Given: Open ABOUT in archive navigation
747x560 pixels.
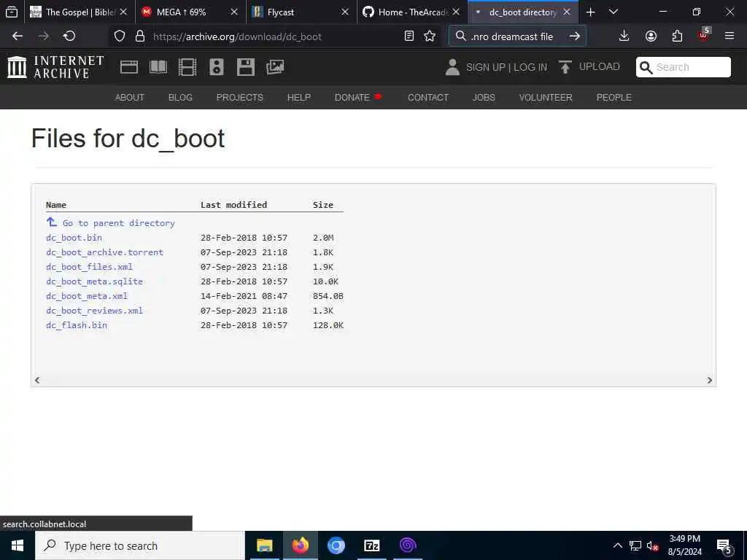Looking at the screenshot, I should [x=130, y=98].
